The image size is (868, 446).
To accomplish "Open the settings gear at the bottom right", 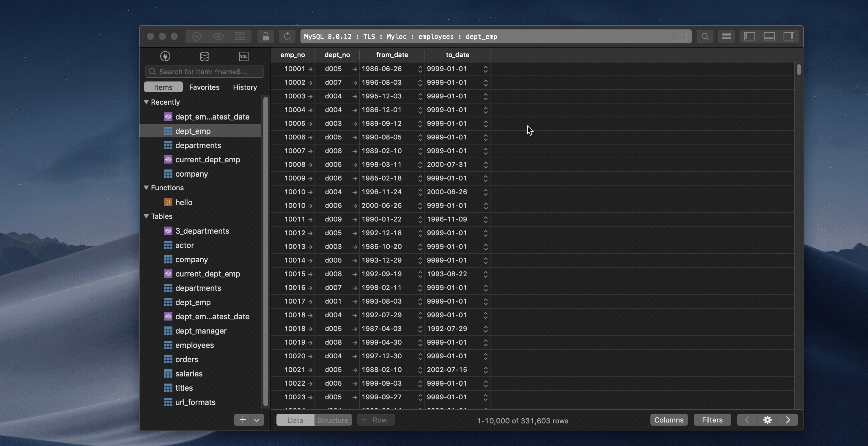I will coord(767,420).
